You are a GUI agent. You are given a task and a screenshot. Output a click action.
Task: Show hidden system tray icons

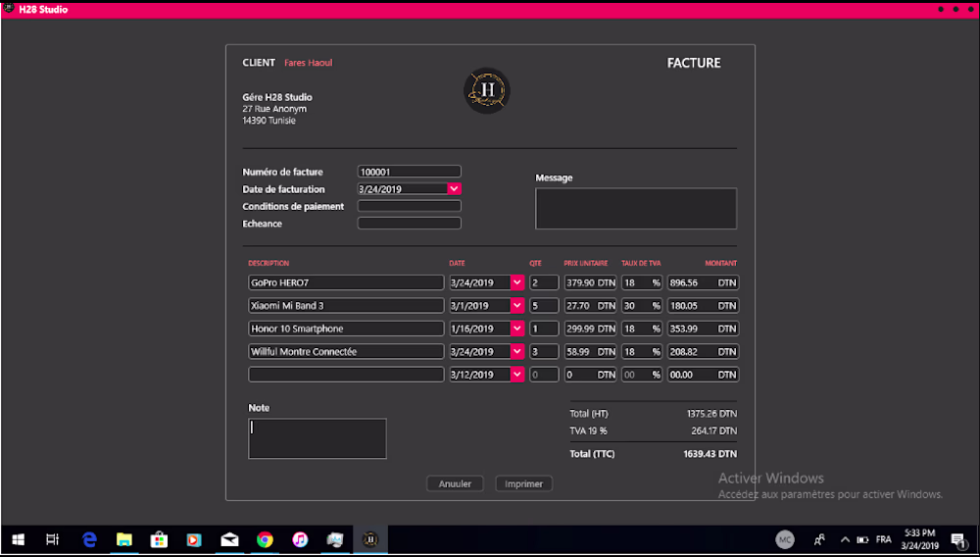845,539
